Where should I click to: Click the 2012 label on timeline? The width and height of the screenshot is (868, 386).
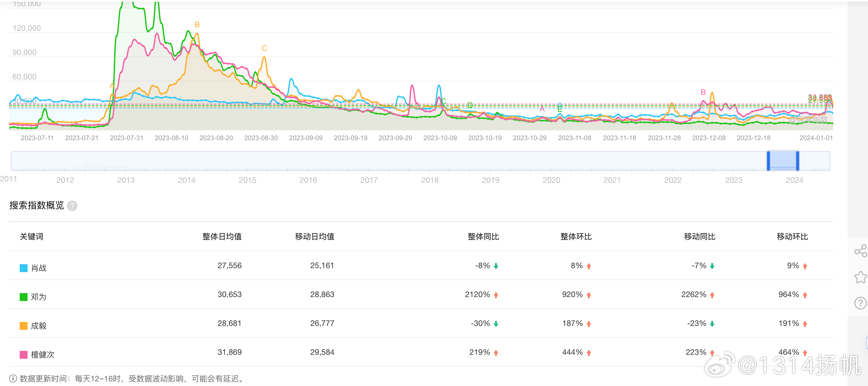coord(65,180)
